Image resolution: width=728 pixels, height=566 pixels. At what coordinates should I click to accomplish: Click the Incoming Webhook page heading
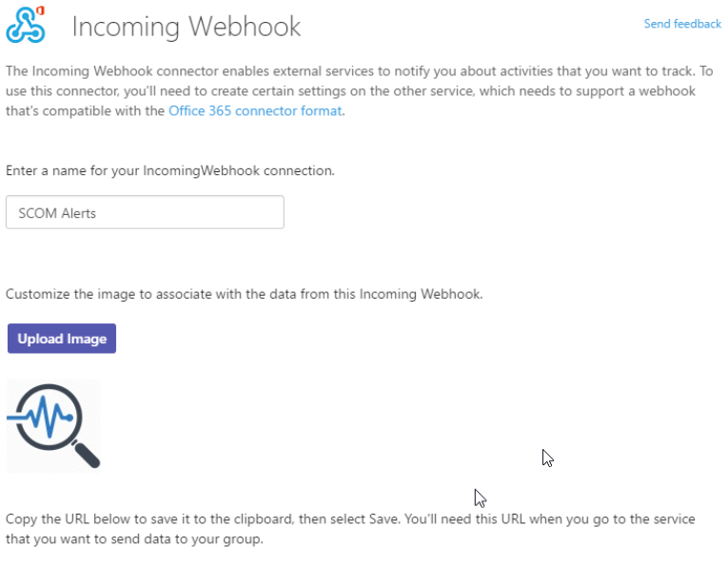[187, 27]
